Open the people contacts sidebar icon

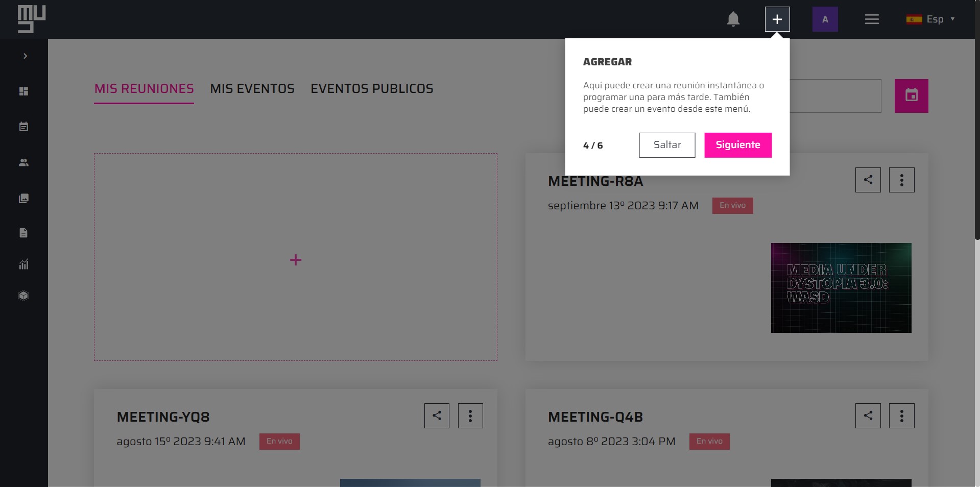coord(23,162)
